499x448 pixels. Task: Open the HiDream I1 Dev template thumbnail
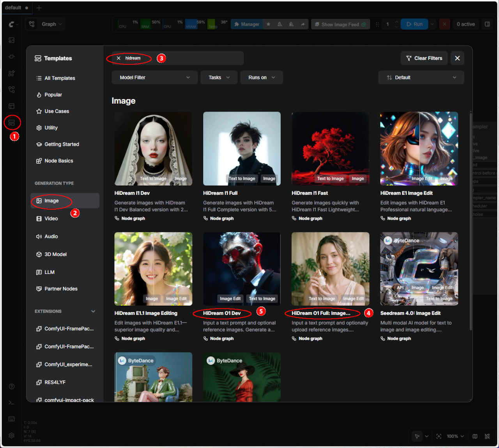[153, 149]
